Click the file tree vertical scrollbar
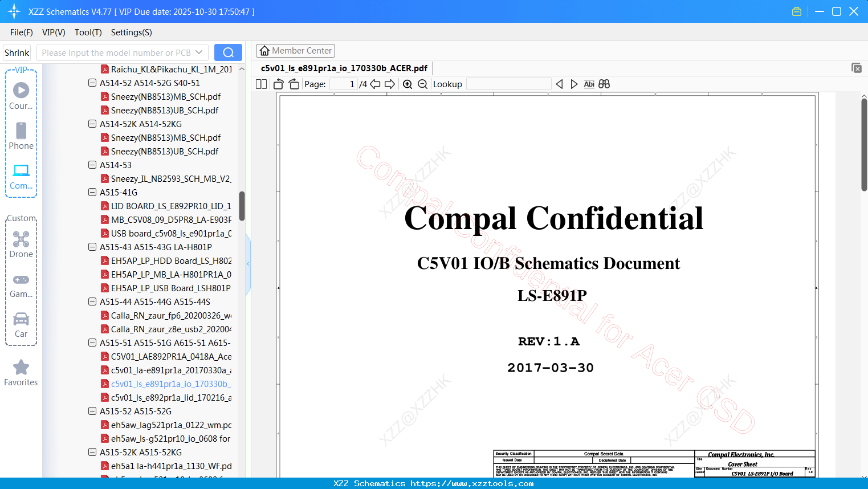Image resolution: width=868 pixels, height=489 pixels. pyautogui.click(x=242, y=206)
